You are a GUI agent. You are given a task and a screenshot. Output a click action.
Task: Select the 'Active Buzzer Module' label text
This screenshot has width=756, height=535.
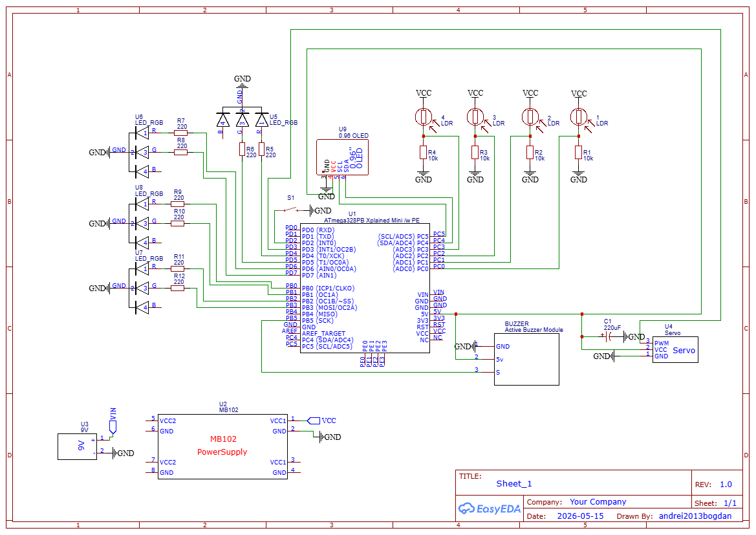534,330
